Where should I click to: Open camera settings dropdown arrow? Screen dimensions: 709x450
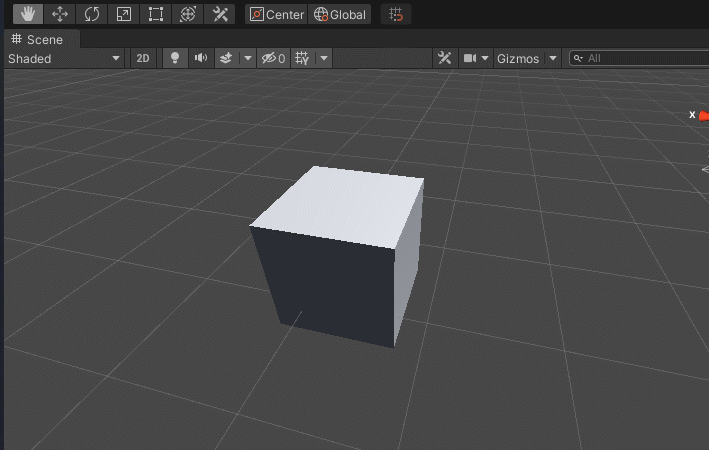[x=485, y=58]
